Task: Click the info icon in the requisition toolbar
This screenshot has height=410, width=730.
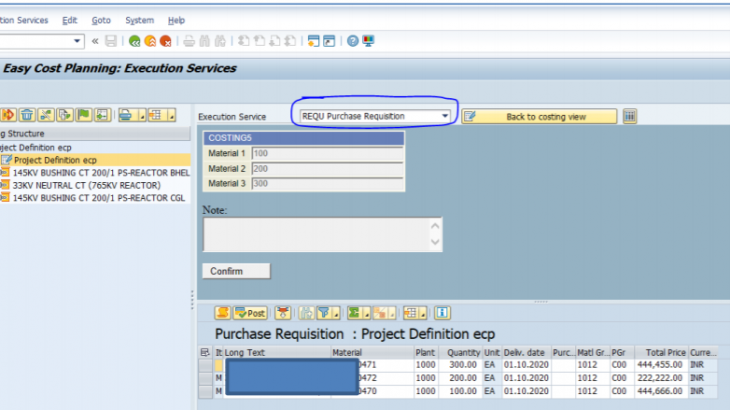Action: click(x=441, y=313)
